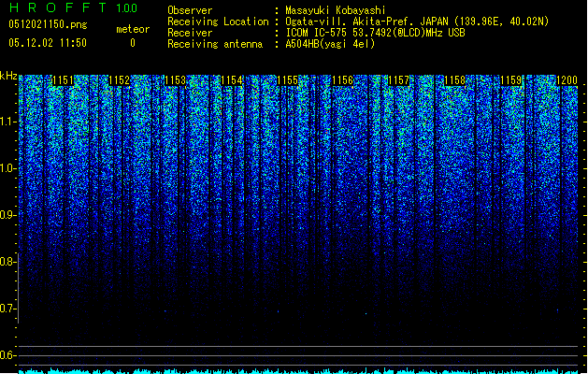This screenshot has height=374, width=588.
Task: Click the Receiving antenna label
Action: pos(215,44)
